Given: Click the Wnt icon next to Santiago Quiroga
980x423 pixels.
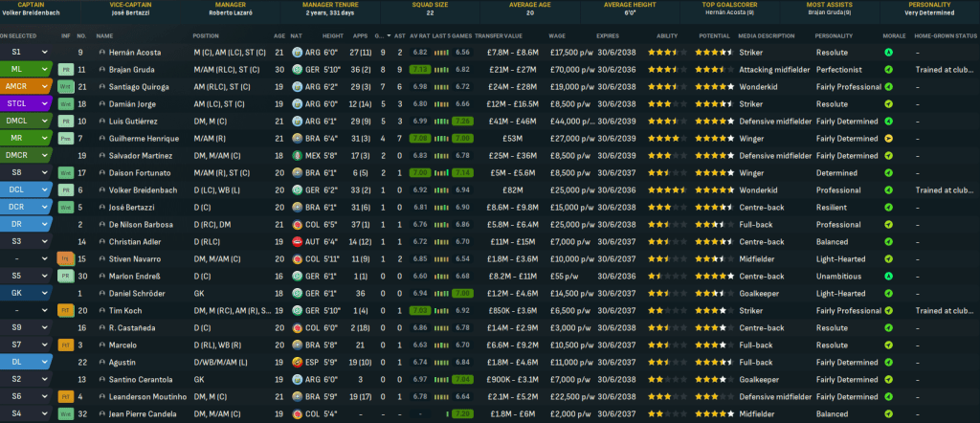Looking at the screenshot, I should [x=65, y=87].
